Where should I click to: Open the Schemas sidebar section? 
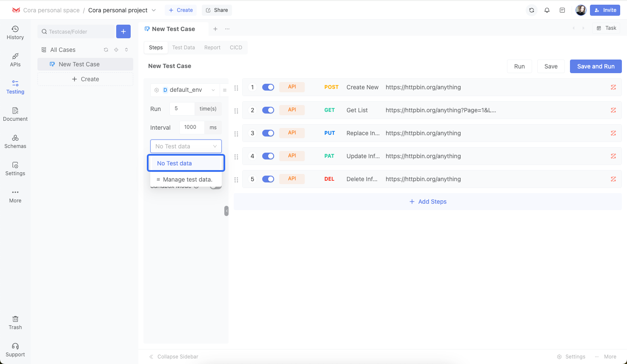[15, 141]
